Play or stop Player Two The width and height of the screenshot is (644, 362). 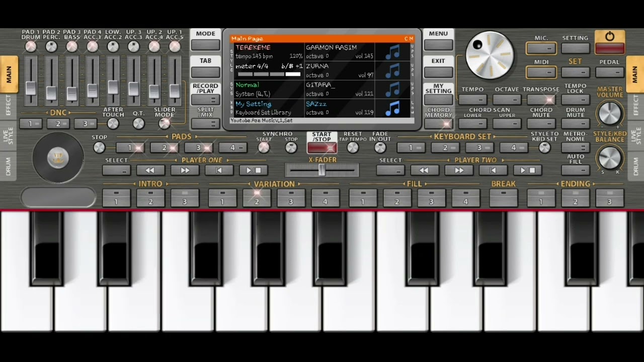[x=527, y=170]
